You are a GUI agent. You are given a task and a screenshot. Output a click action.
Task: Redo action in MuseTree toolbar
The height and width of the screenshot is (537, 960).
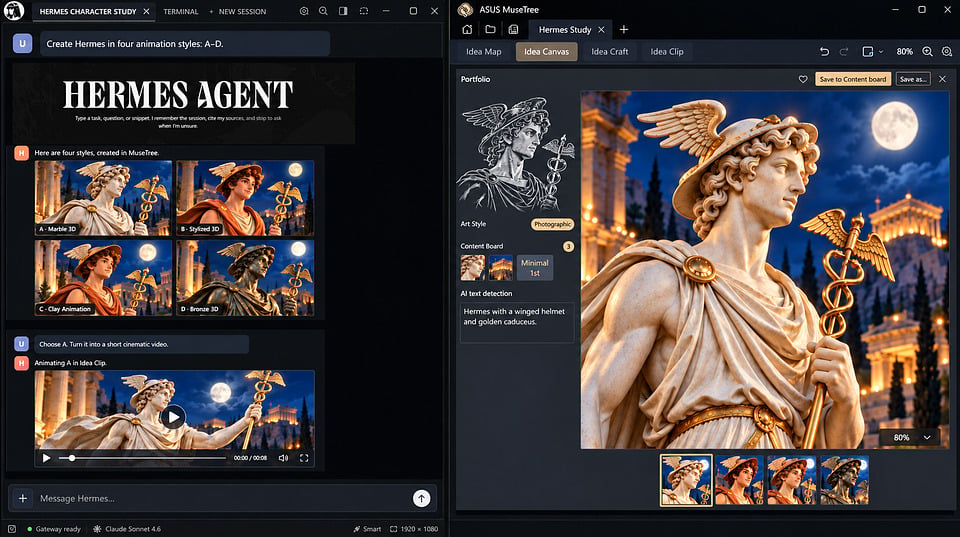coord(844,51)
